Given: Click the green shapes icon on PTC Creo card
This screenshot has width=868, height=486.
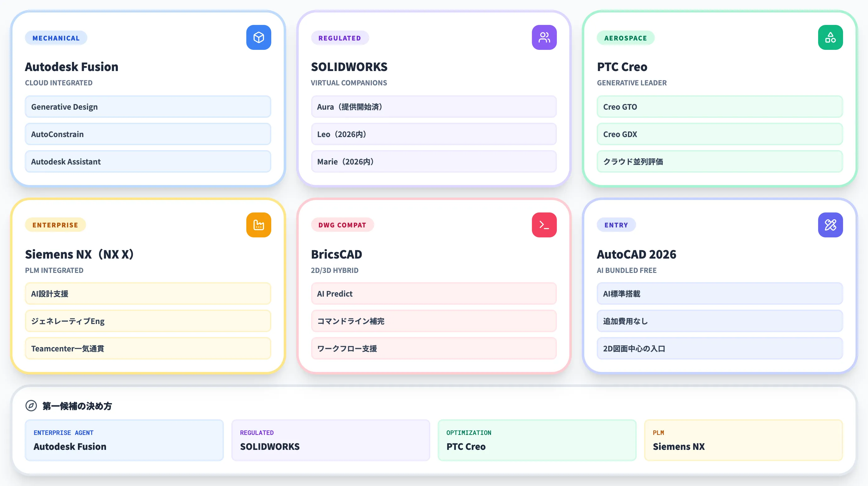Looking at the screenshot, I should (830, 37).
